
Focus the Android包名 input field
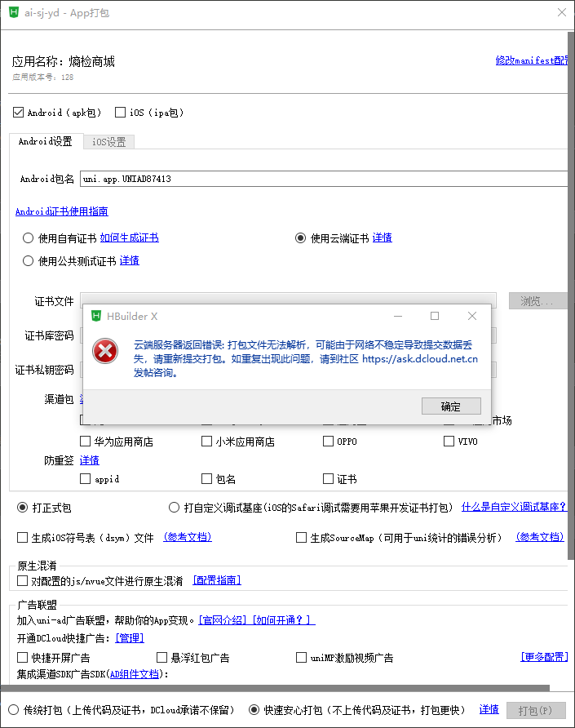point(324,179)
